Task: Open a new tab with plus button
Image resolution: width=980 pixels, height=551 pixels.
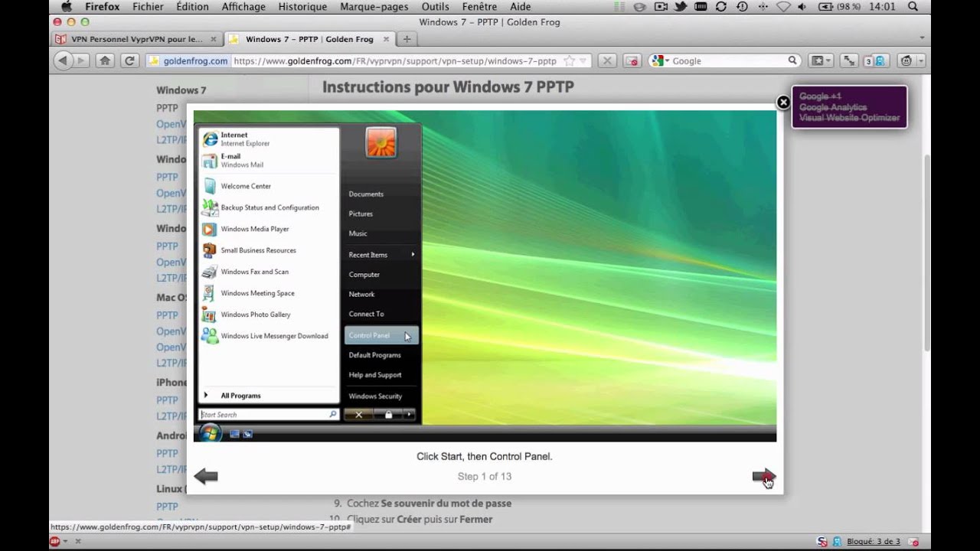Action: click(407, 39)
